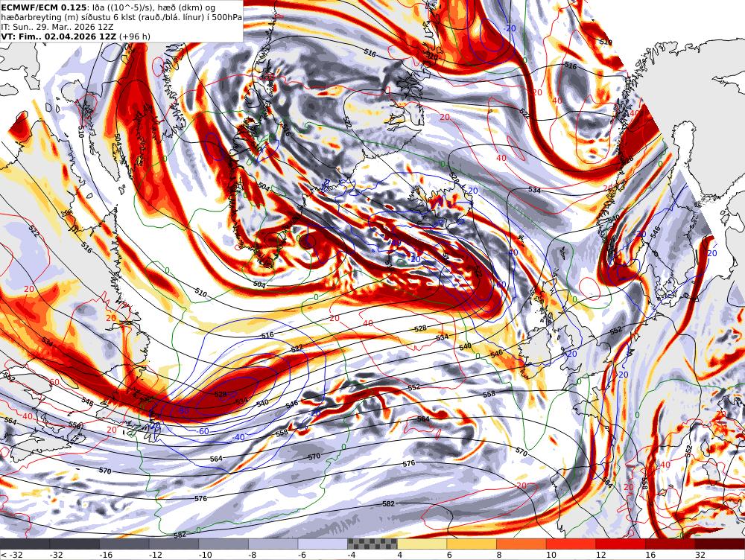
Task: Click the '32' legend label at far right
Action: pos(700,555)
